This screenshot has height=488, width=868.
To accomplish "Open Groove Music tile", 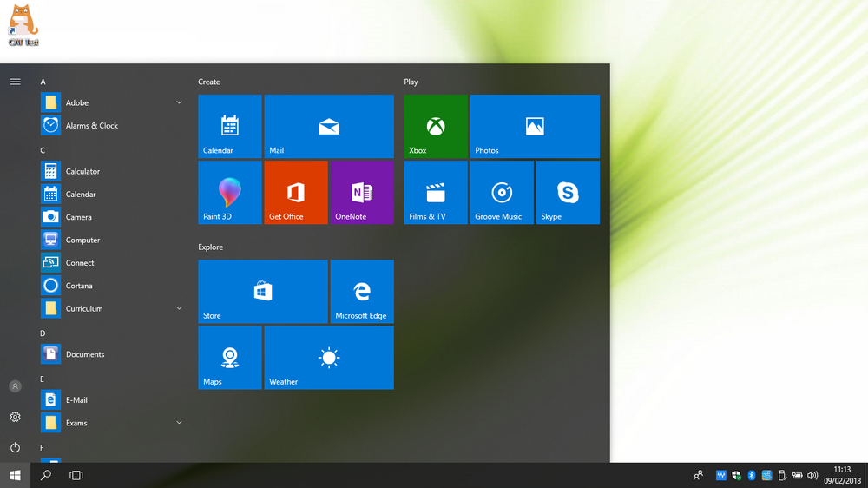I will click(502, 192).
